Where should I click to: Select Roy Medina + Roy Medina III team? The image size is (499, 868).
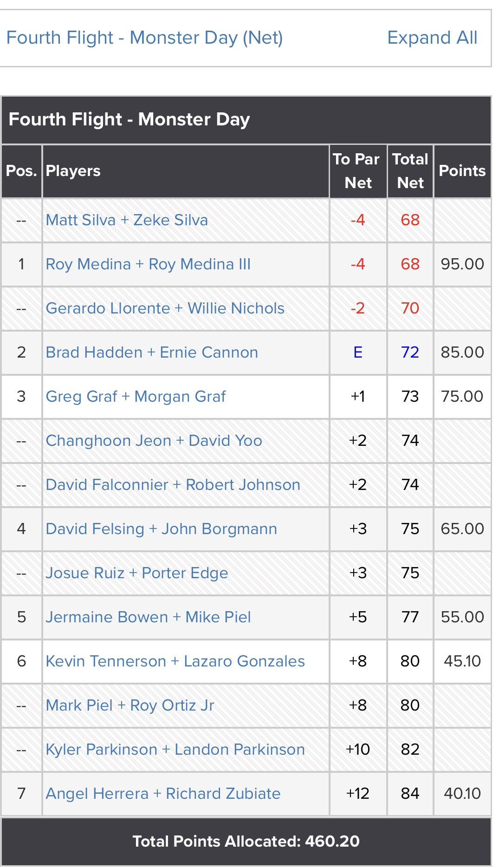pyautogui.click(x=148, y=264)
